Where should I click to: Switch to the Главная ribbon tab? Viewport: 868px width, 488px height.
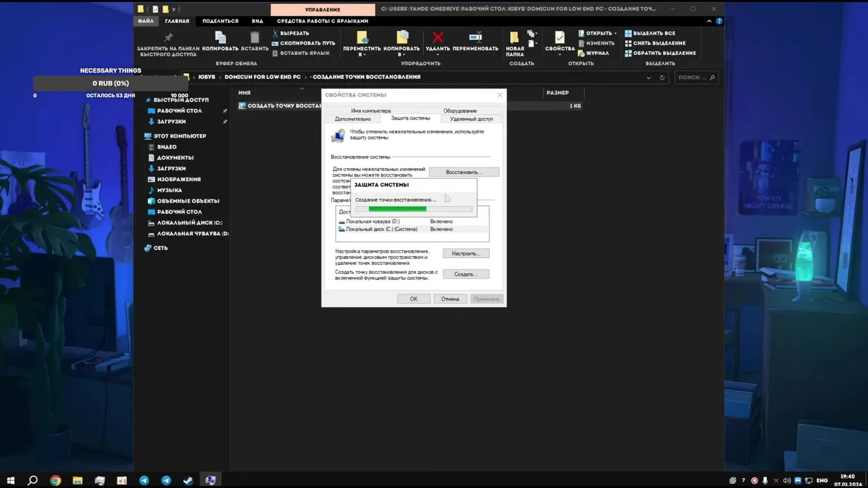coord(177,21)
